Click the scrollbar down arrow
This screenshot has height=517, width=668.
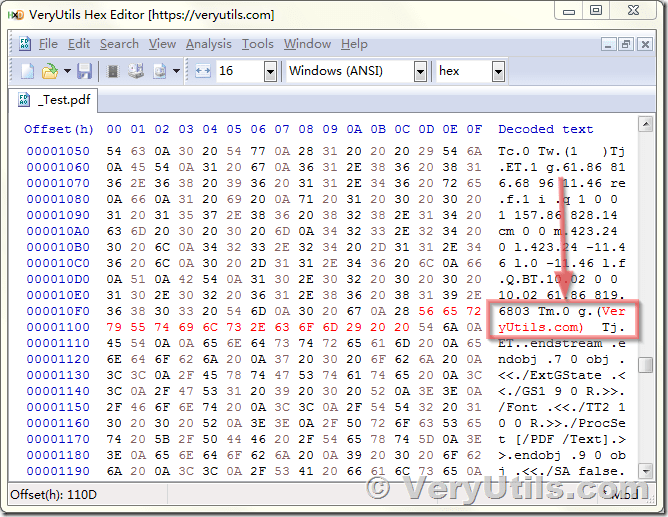[646, 471]
